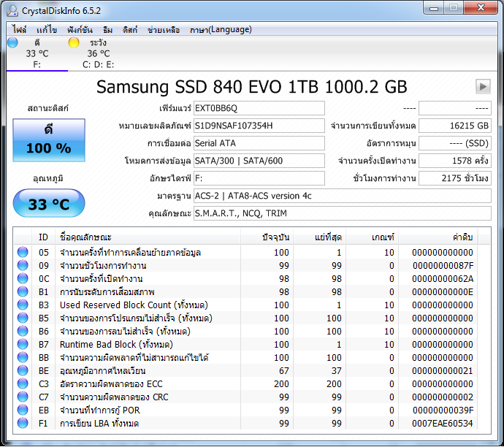Select the C: D: E: disk tab at 36 °C
Viewport: 504px width, 447px height.
(98, 53)
